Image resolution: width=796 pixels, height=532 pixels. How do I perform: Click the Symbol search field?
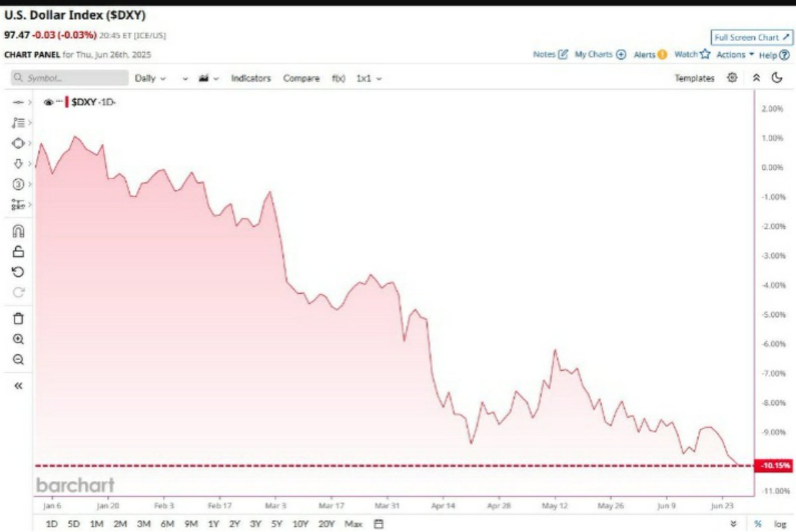pos(70,78)
